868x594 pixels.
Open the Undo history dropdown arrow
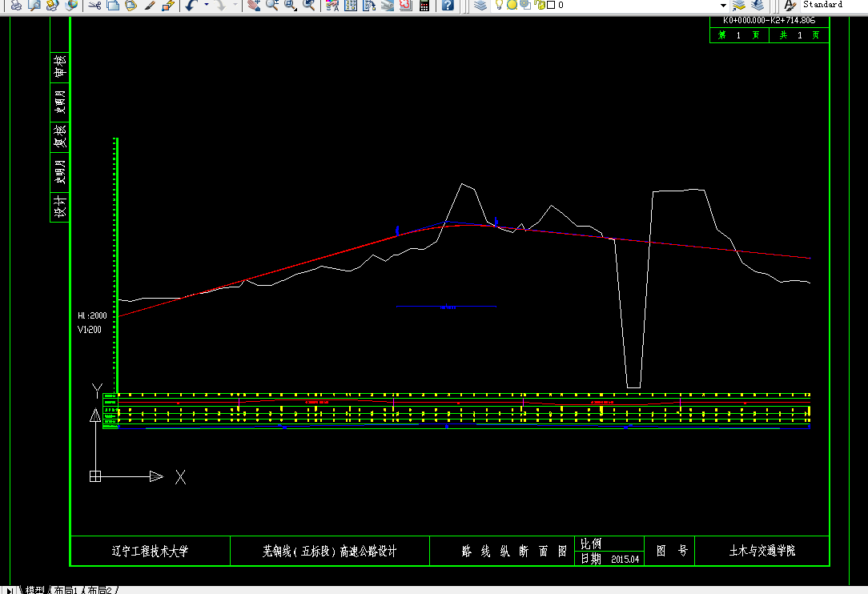click(207, 5)
